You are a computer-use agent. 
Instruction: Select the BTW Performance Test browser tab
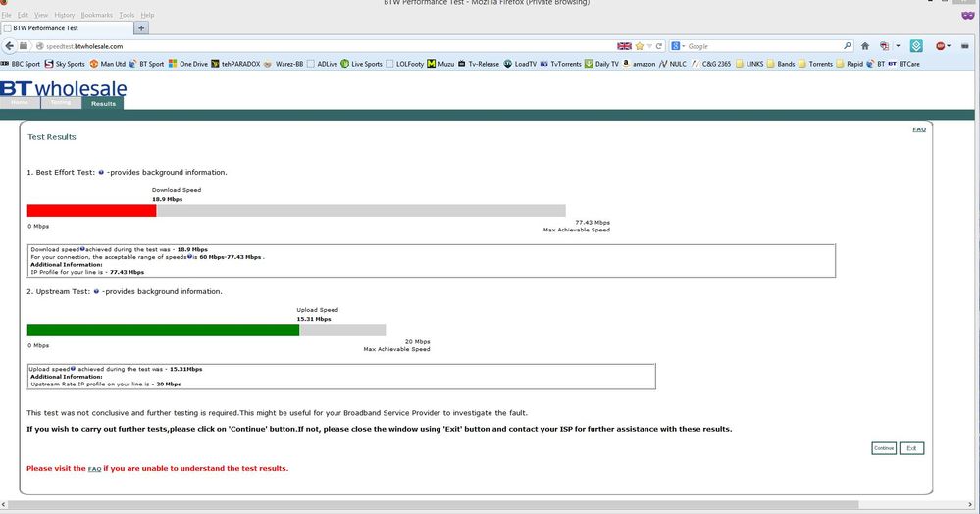[x=67, y=28]
